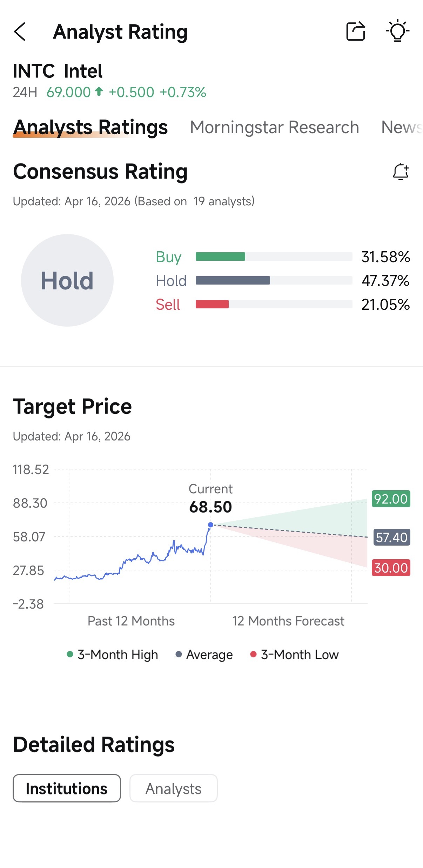Select the Institutions filter
The height and width of the screenshot is (868, 423).
click(67, 788)
